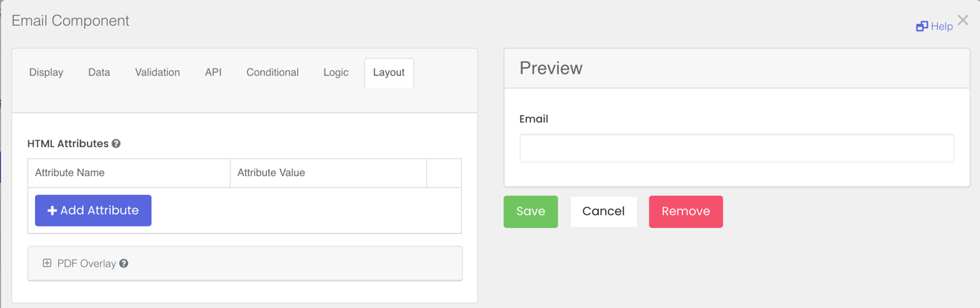This screenshot has width=980, height=308.
Task: Open the Conditional tab
Action: pos(272,73)
